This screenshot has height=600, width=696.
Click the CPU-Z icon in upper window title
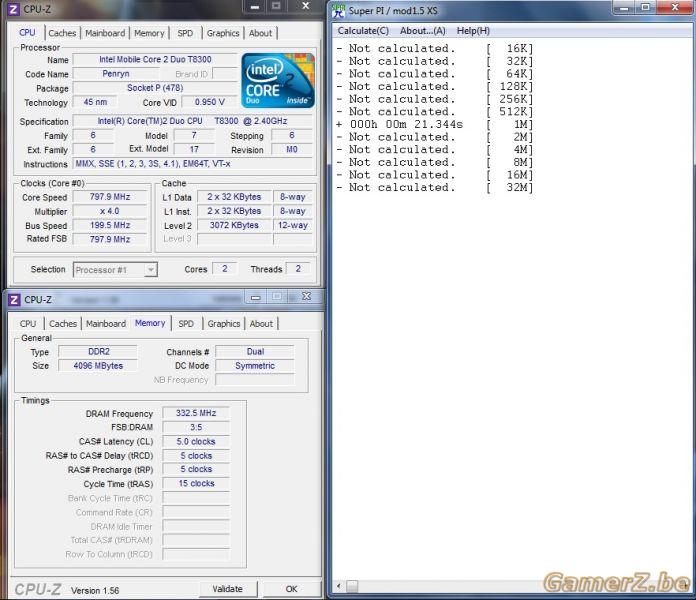[13, 9]
